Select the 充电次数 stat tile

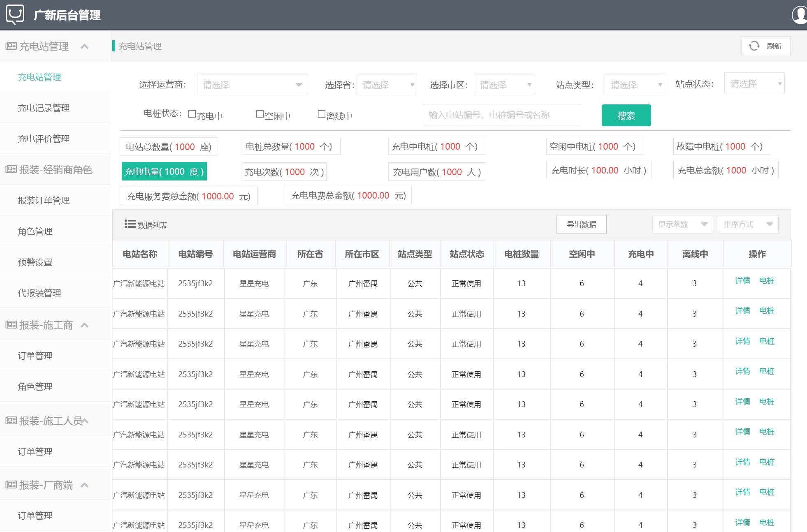coord(284,172)
